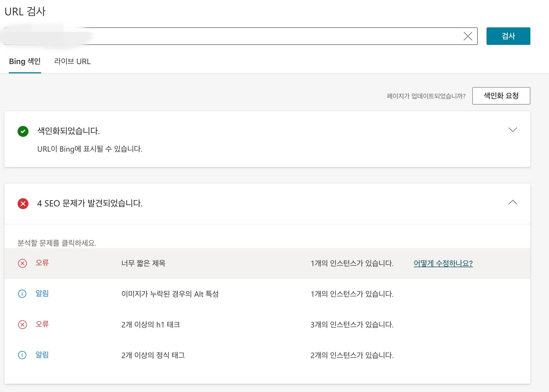The height and width of the screenshot is (392, 549).
Task: Collapse the 4 SEO 문제 section
Action: tap(513, 203)
